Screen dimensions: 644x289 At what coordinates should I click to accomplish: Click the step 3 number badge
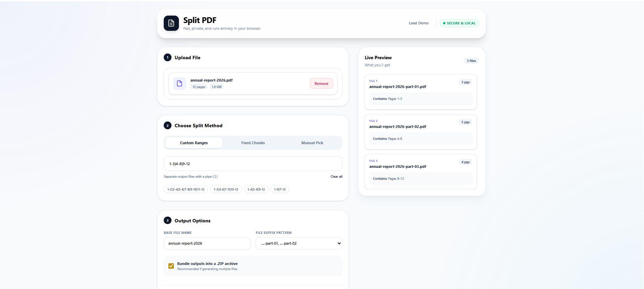167,221
